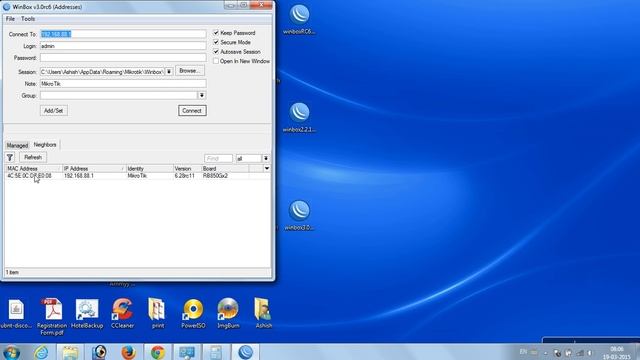Click the filter funnel icon in Neighbors toolbar
Viewport: 640px width, 360px height.
coord(10,158)
